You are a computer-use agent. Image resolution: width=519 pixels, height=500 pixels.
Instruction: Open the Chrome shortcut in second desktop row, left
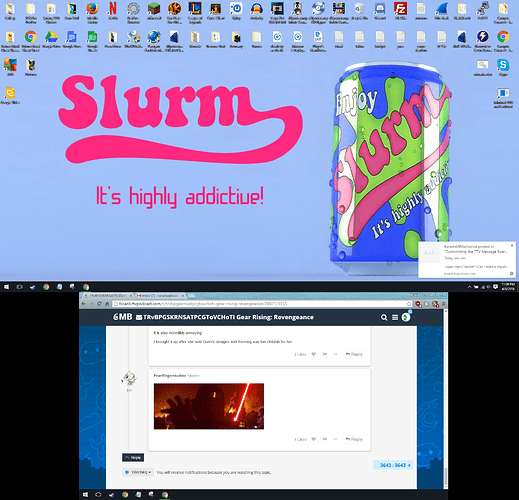coord(31,40)
